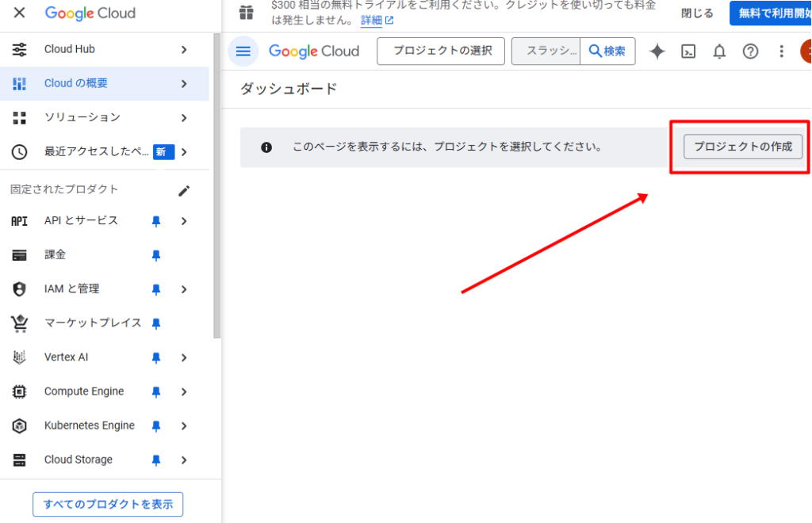This screenshot has width=812, height=523.
Task: Unpin 課金 from pinned products
Action: (x=156, y=254)
